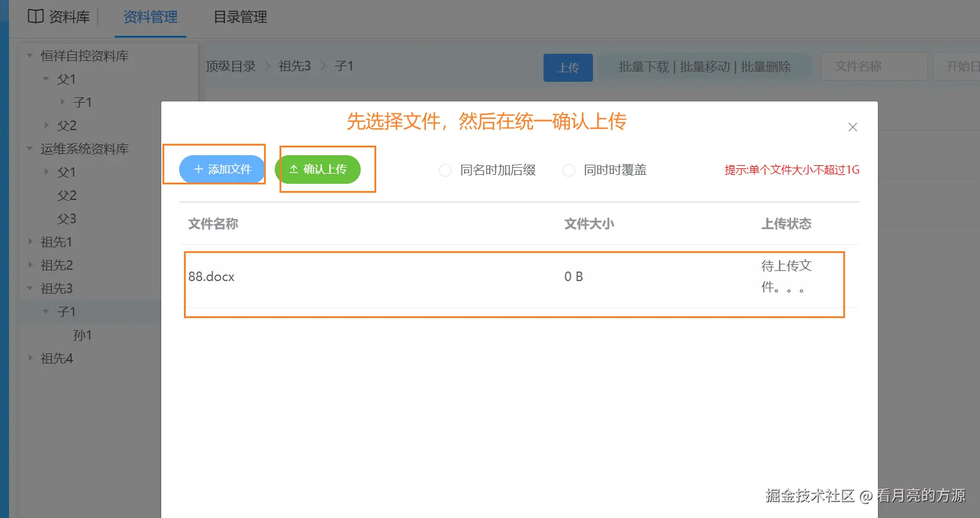Select the 父3 tree item
The width and height of the screenshot is (980, 518).
[x=66, y=219]
